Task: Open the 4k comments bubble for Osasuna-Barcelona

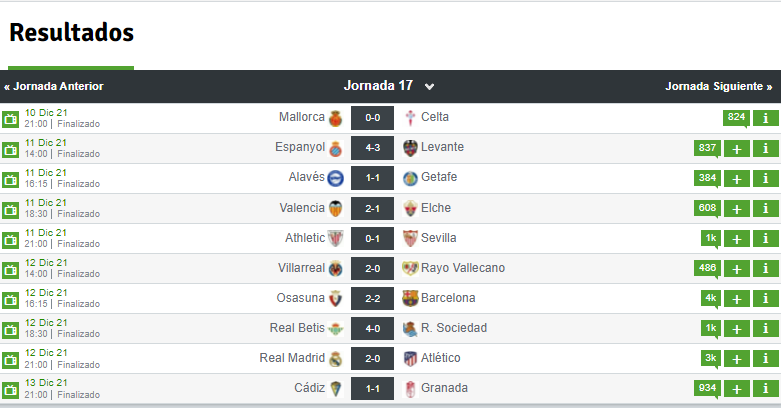Action: click(710, 298)
